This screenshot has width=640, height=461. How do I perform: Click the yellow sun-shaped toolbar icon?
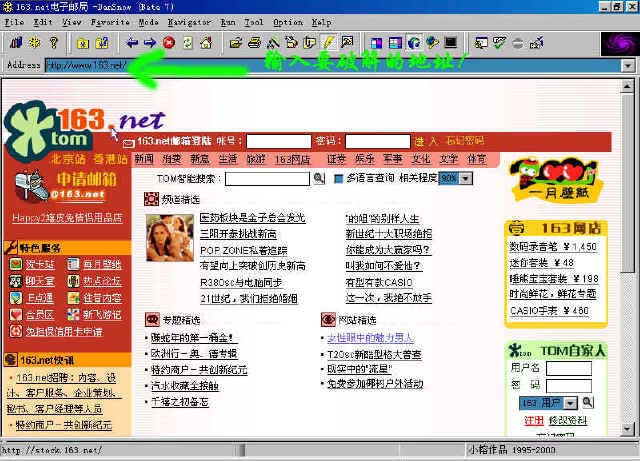coord(35,42)
